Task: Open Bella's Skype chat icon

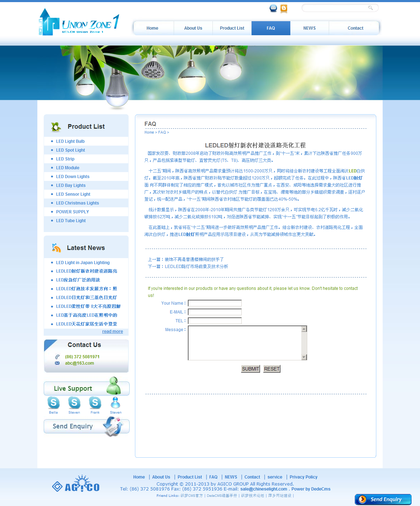Action: coord(54,403)
